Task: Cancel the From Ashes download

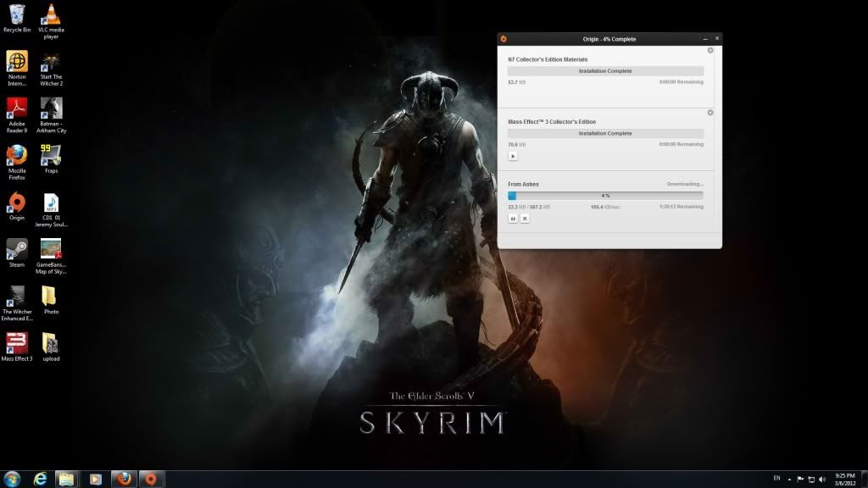Action: pyautogui.click(x=525, y=219)
